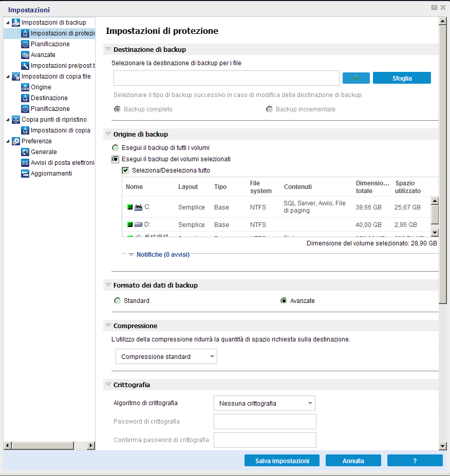Click the Copia punti di ripristino icon
Image resolution: width=450 pixels, height=476 pixels.
[x=15, y=119]
